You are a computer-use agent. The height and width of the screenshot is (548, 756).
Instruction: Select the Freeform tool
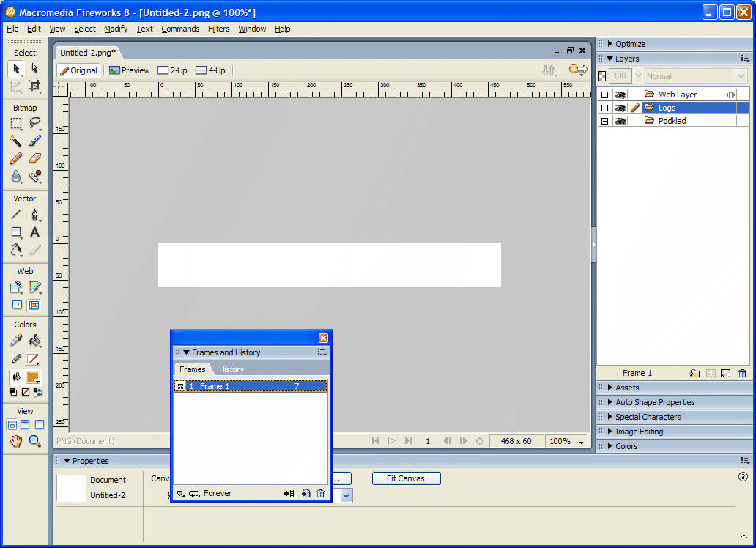(x=16, y=250)
